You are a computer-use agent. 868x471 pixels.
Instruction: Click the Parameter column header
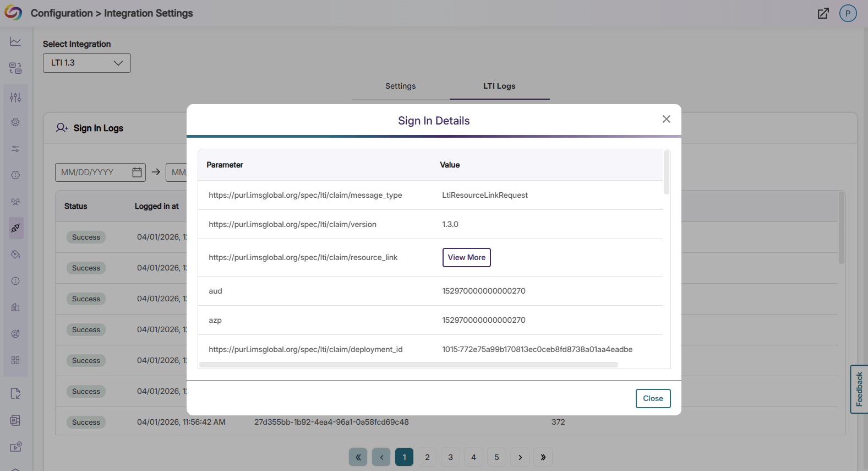click(225, 165)
